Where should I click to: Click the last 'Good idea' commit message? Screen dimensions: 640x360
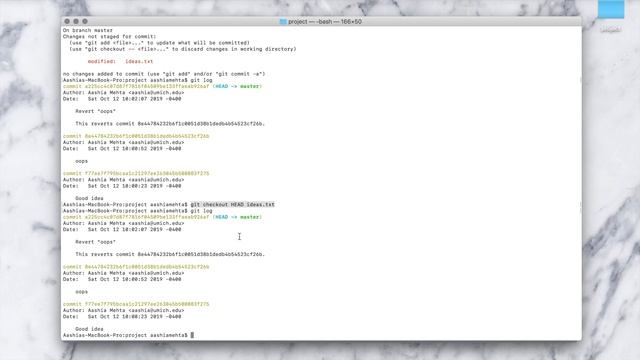(89, 329)
